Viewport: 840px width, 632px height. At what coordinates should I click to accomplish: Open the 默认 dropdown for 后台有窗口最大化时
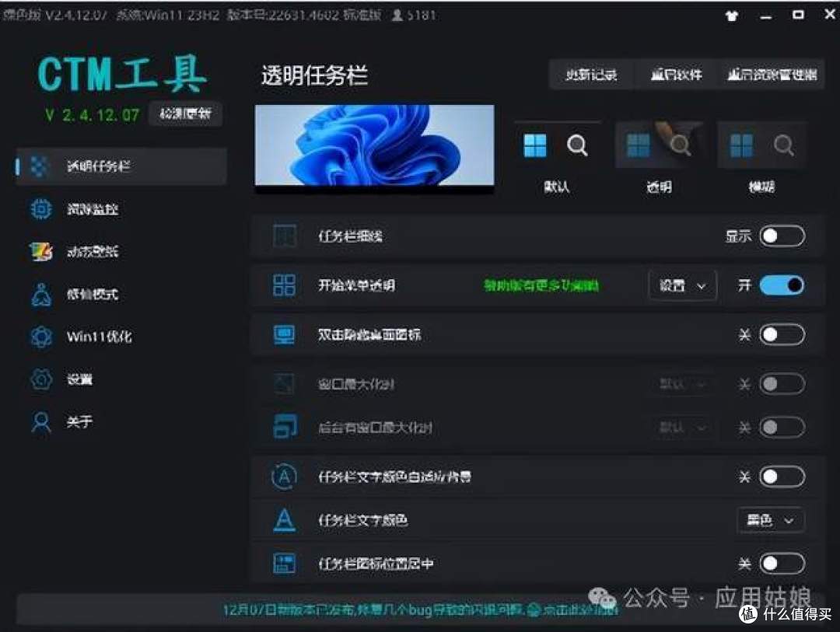tap(683, 427)
